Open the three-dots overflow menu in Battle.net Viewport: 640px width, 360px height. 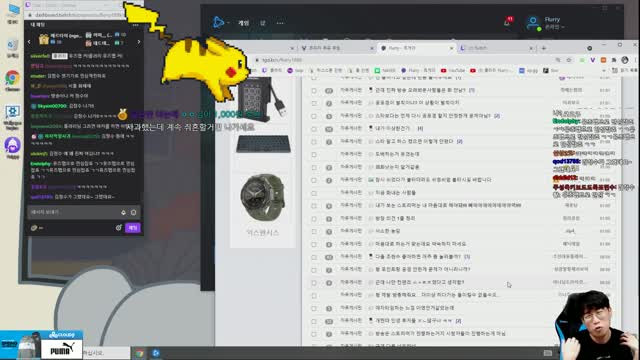[x=280, y=23]
